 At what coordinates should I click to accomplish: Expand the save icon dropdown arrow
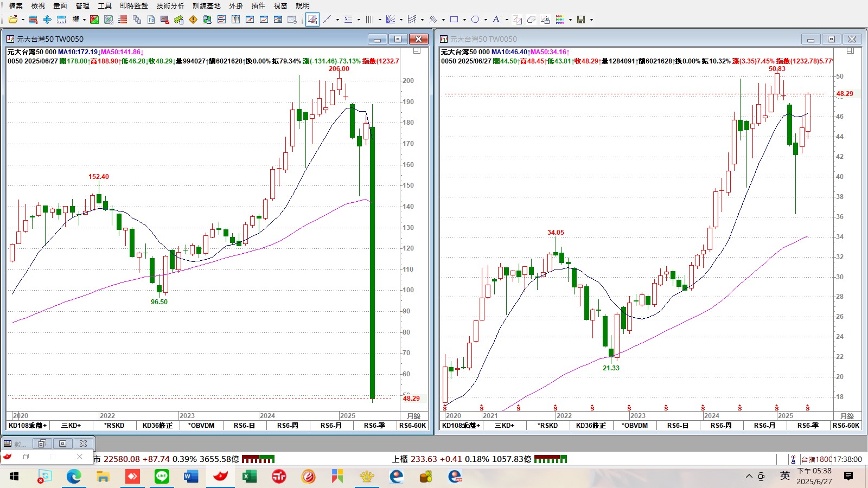[x=591, y=20]
